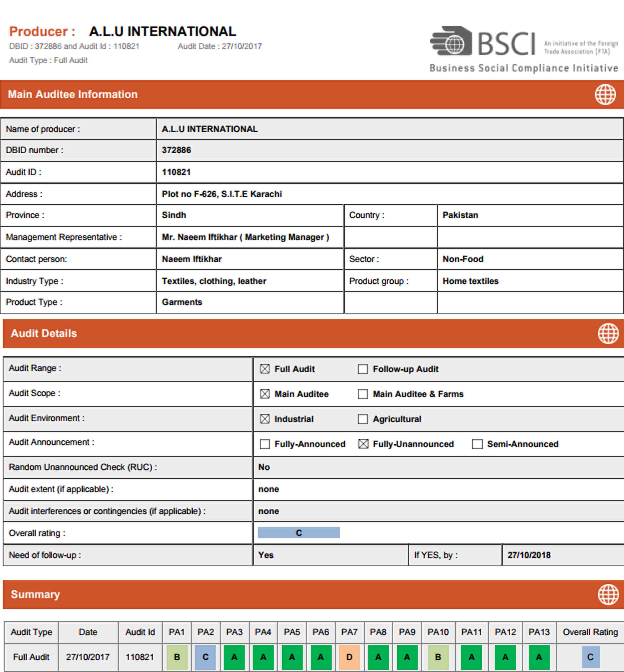Click the PA10 rating B swatch
Screen dimensions: 624x672
click(438, 657)
